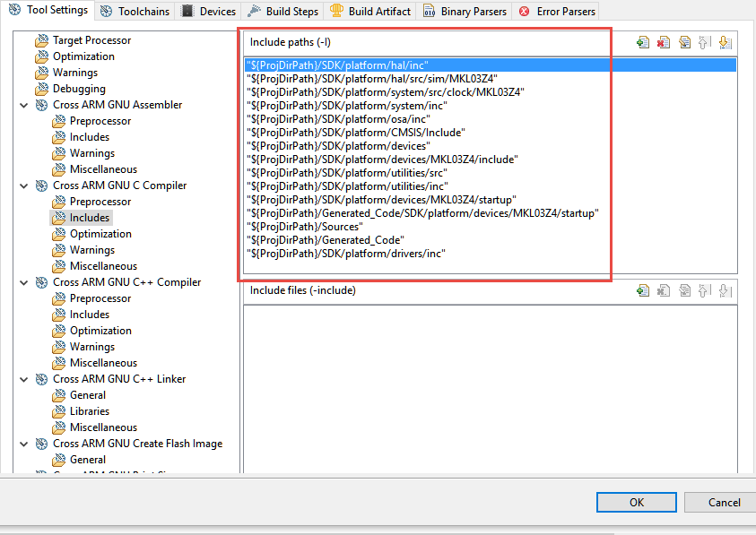Select top-level Optimization setting
The height and width of the screenshot is (535, 756).
click(x=83, y=56)
